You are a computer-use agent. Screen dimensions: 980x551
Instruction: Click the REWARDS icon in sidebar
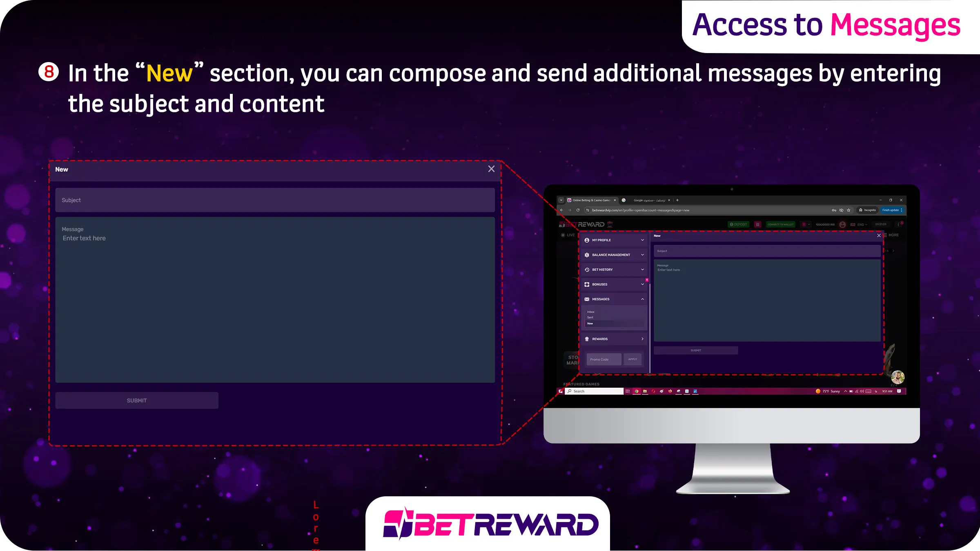point(587,339)
